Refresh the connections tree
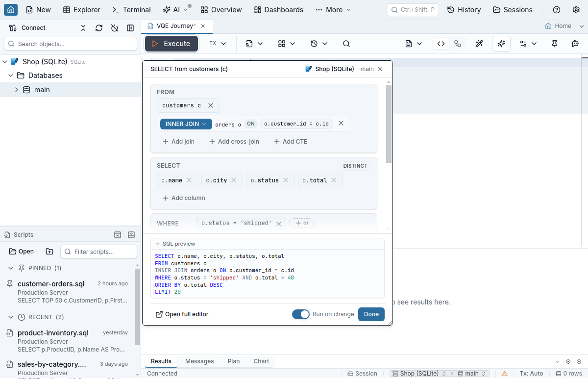This screenshot has width=588, height=379. click(99, 28)
